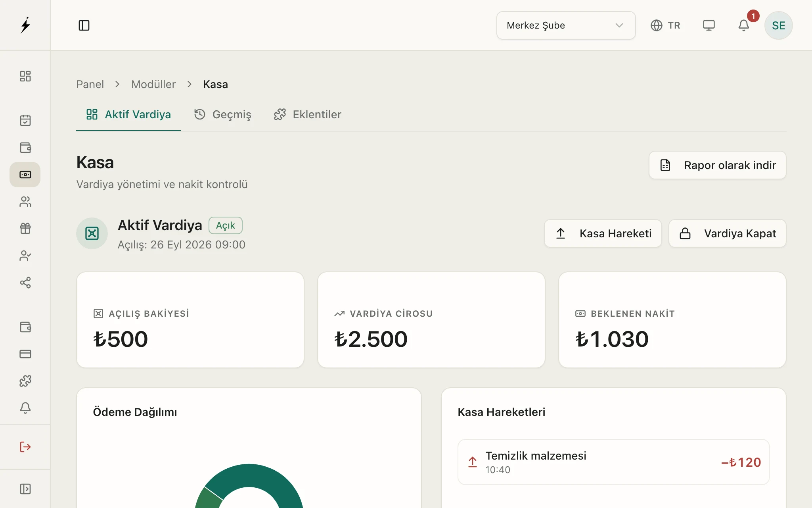This screenshot has width=812, height=508.
Task: Open the credit card icon in sidebar
Action: tap(25, 354)
